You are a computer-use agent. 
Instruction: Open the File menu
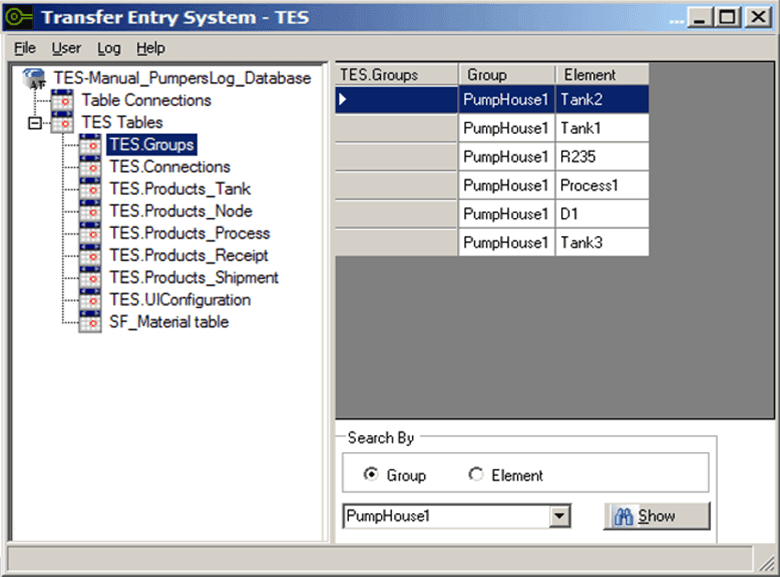(x=25, y=48)
